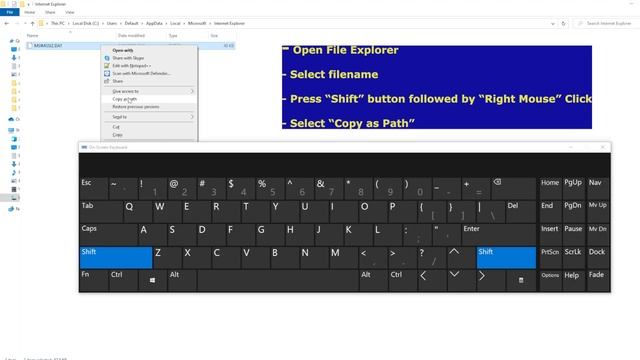The height and width of the screenshot is (360, 640).
Task: Click the folder icon in address bar
Action: [41, 24]
